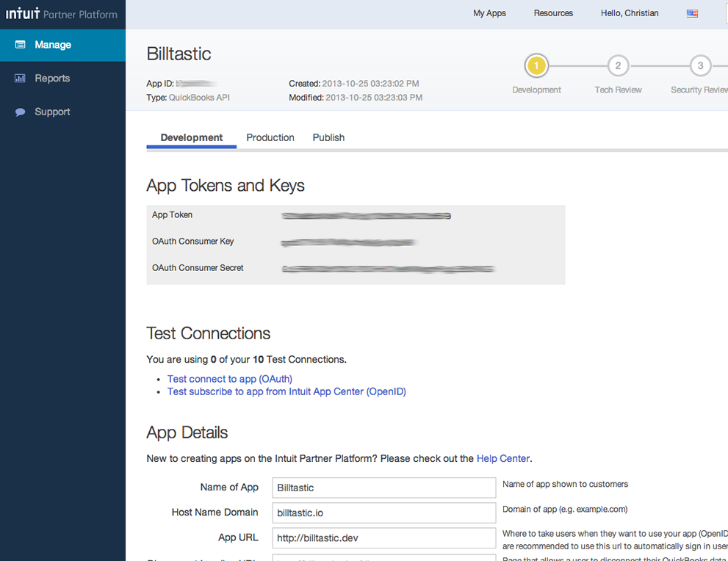Click the App Token label
Image resolution: width=728 pixels, height=561 pixels.
pos(172,215)
